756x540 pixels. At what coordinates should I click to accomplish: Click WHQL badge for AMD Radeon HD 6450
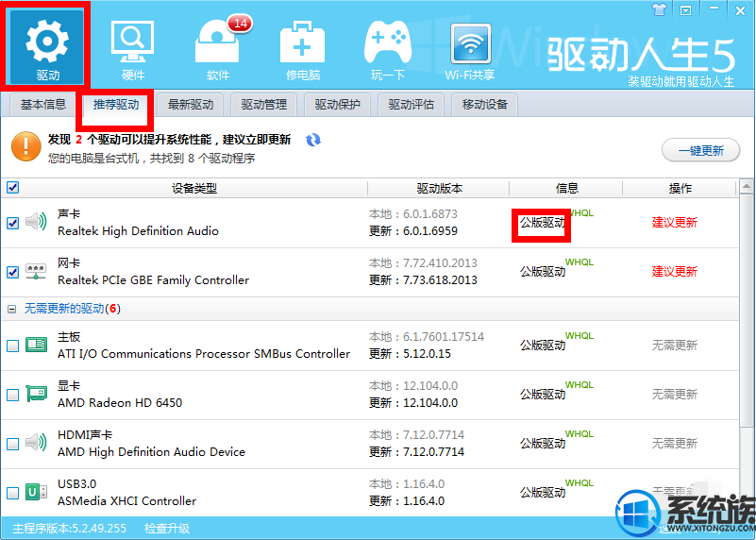pos(580,385)
